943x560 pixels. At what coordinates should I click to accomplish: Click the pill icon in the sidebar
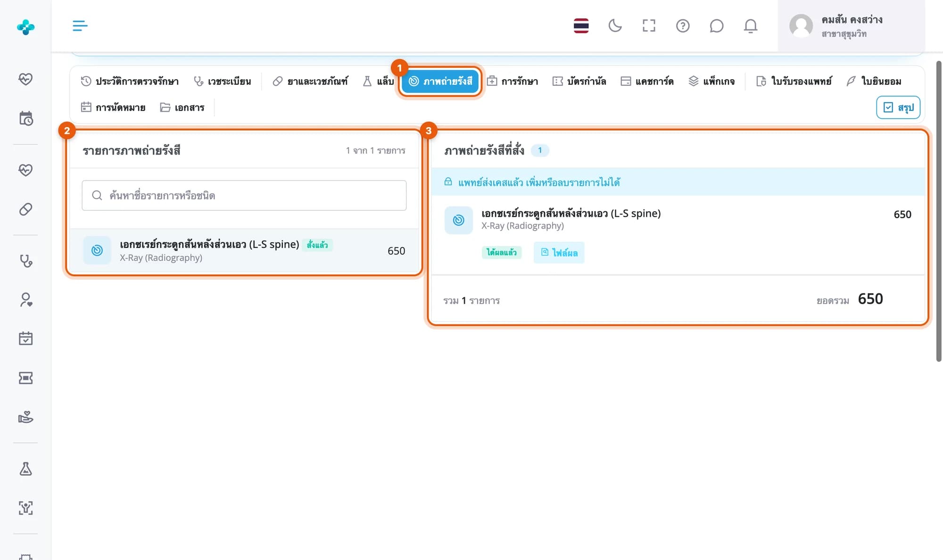click(x=25, y=209)
